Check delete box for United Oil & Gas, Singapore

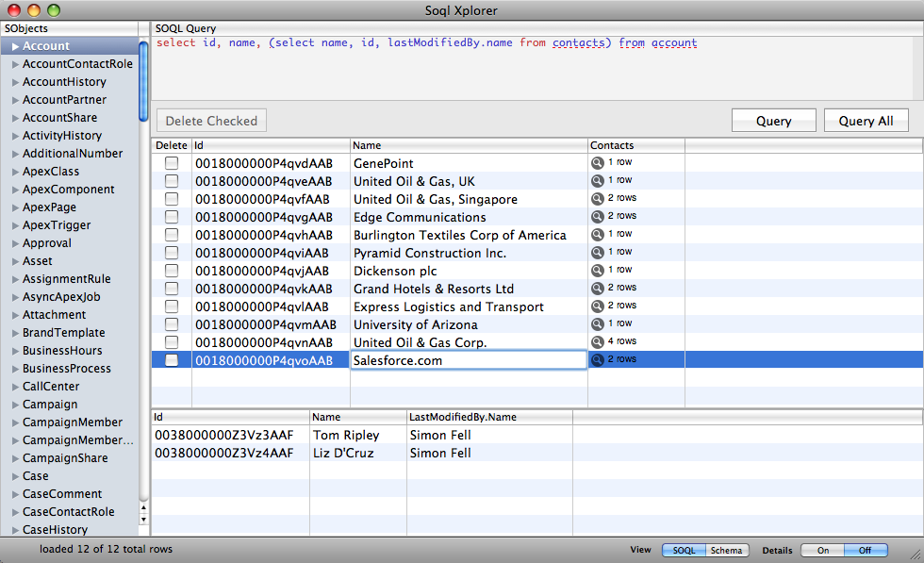172,199
